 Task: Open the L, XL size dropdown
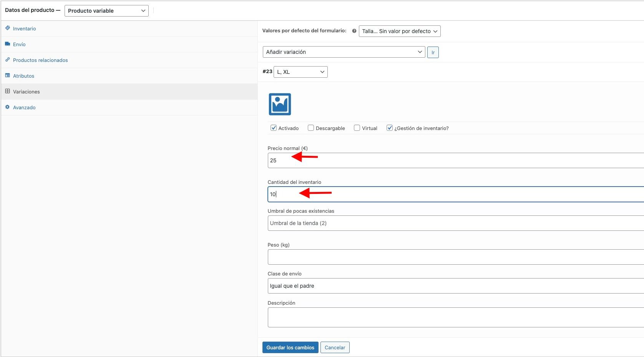coord(300,72)
